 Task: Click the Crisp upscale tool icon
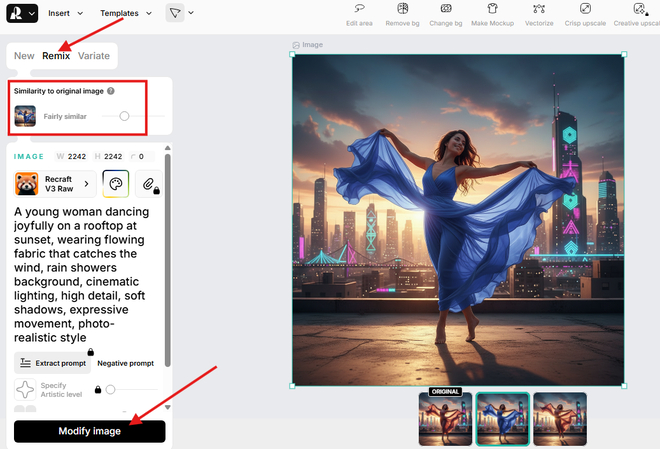coord(585,8)
